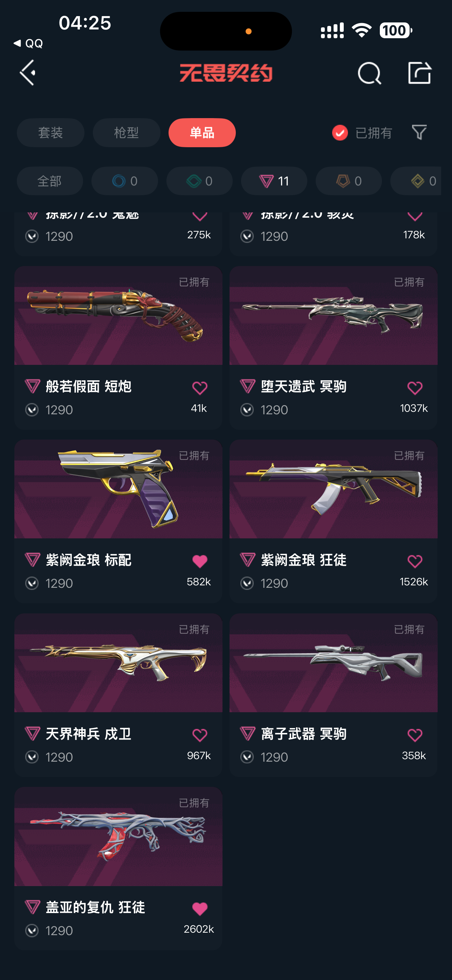Switch to 套装 tab
Screen dimensions: 452x980
(50, 133)
